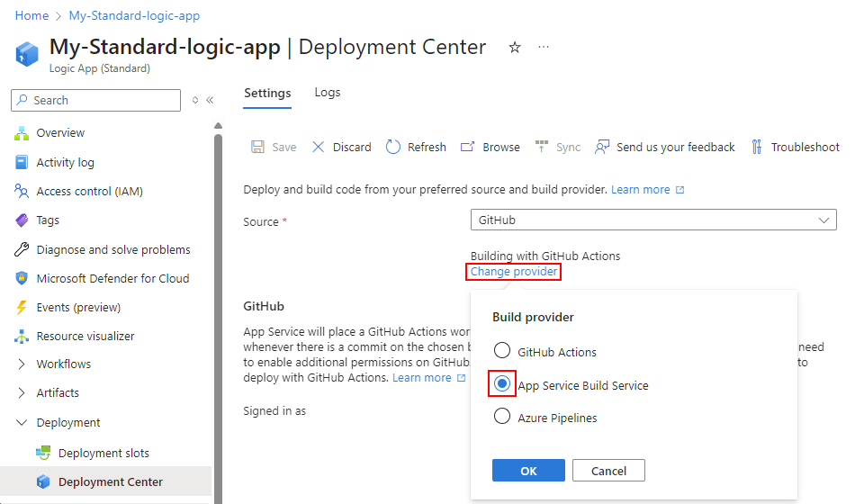Choose the Azure Pipelines radio button
This screenshot has width=855, height=504.
(502, 417)
